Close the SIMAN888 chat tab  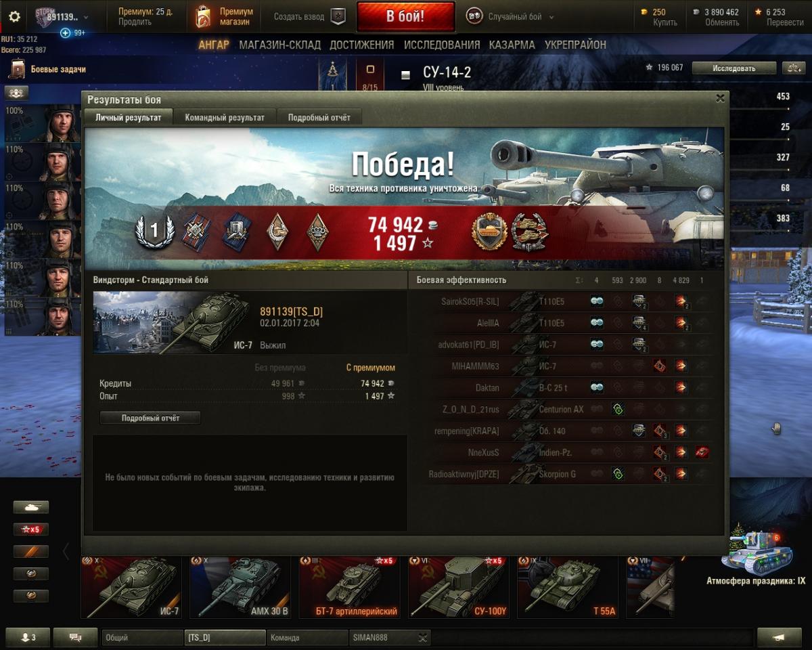(423, 637)
